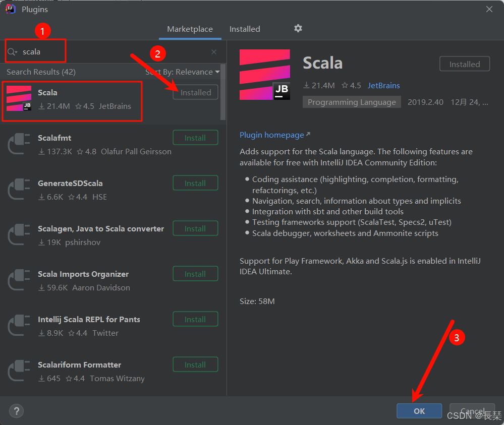
Task: Click the Intellij Scala REPL plugin icon
Action: pyautogui.click(x=19, y=325)
